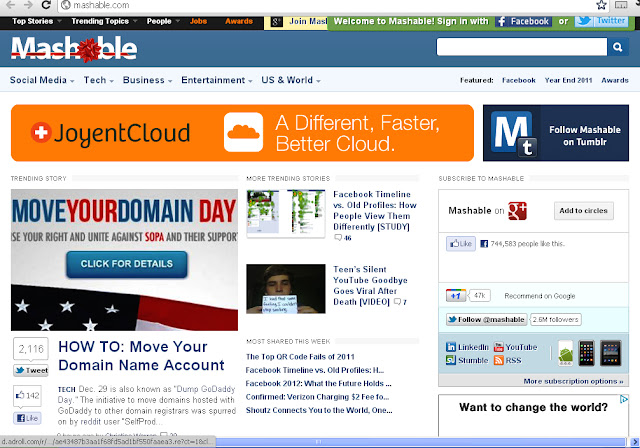This screenshot has width=640, height=448.
Task: Open Teen's Silent YouTube Goodbye article
Action: click(x=370, y=286)
